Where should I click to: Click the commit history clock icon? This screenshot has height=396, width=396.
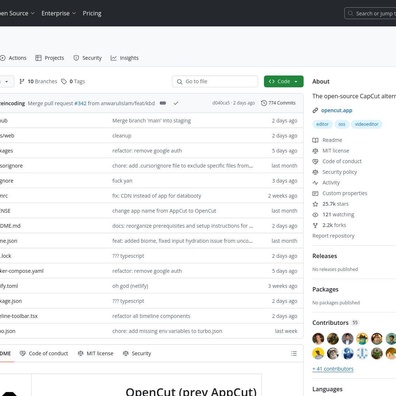click(264, 103)
